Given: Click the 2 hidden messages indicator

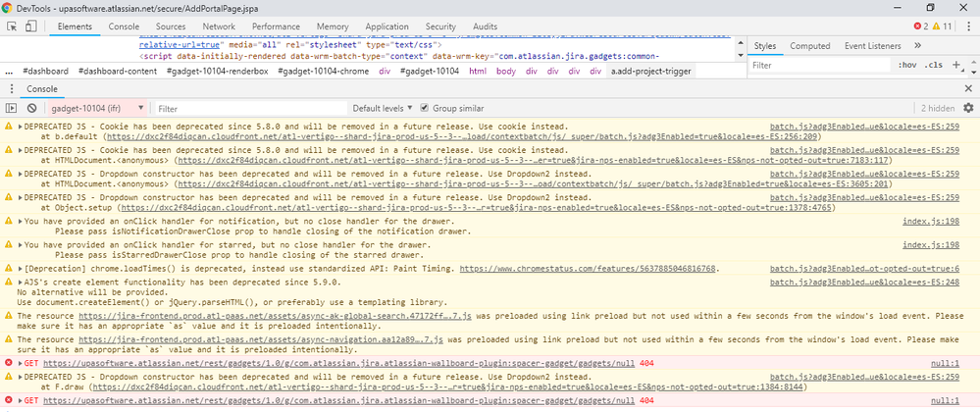Looking at the screenshot, I should [x=938, y=108].
